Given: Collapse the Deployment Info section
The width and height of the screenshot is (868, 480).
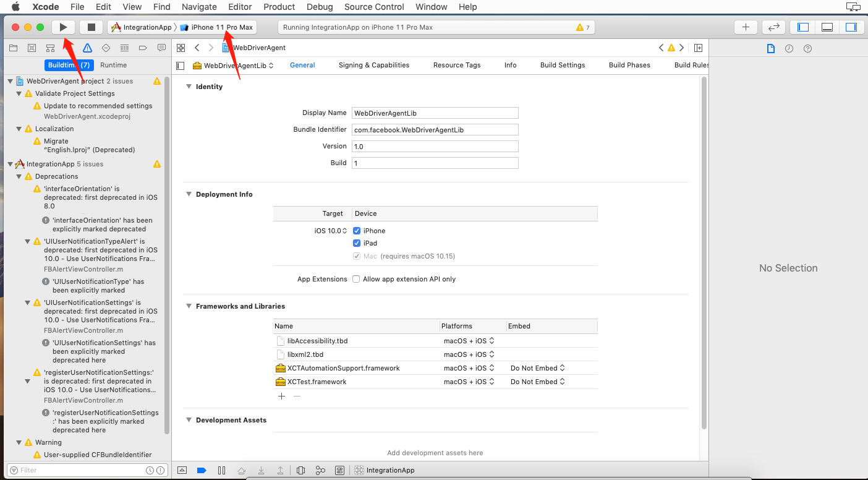Looking at the screenshot, I should click(x=189, y=194).
